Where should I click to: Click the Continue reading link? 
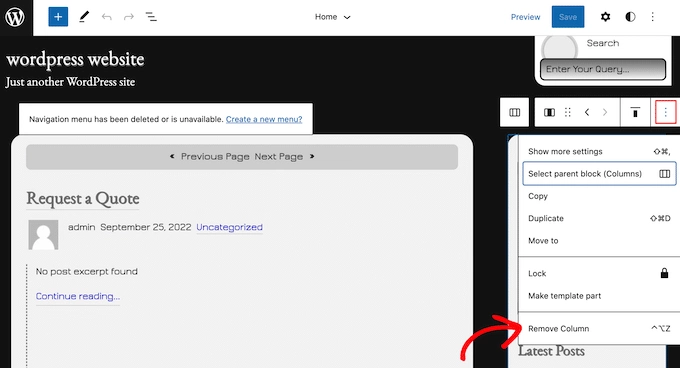tap(78, 296)
